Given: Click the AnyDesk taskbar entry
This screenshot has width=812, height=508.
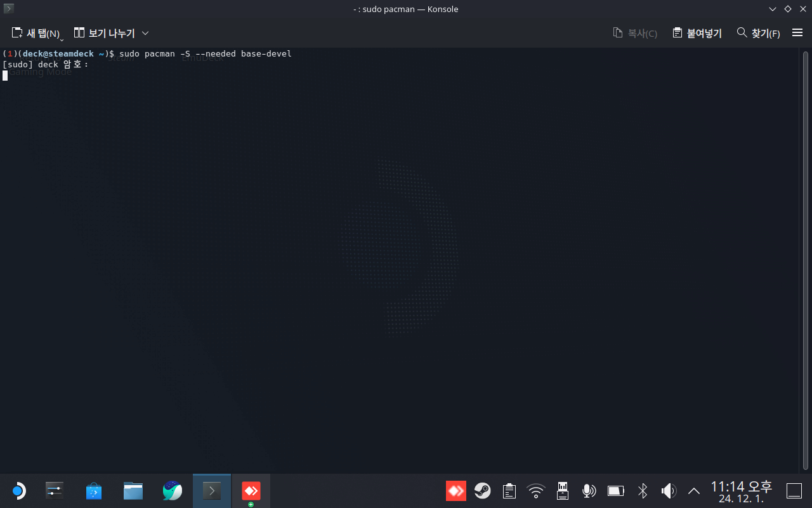Looking at the screenshot, I should (251, 491).
